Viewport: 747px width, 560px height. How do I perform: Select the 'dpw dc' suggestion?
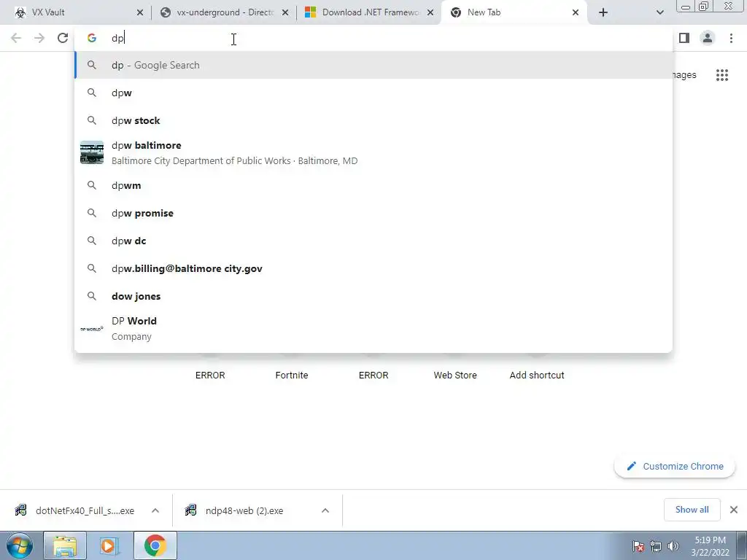[x=373, y=241]
